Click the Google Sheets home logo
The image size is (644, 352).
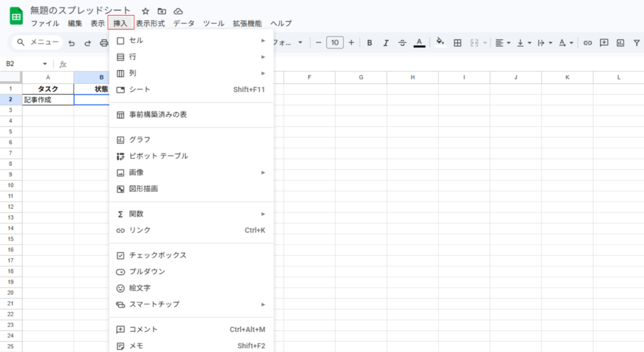[x=16, y=16]
